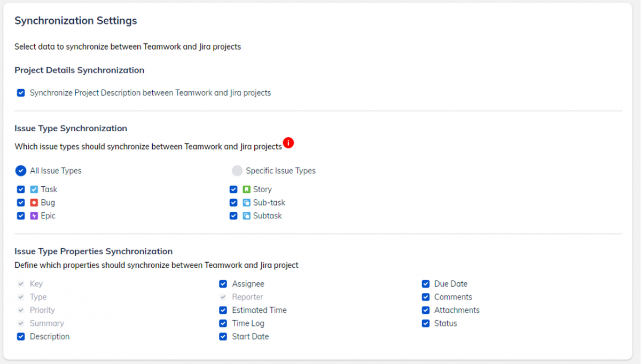Screen dimensions: 641x364
Task: Uncheck the Status property
Action: [426, 323]
